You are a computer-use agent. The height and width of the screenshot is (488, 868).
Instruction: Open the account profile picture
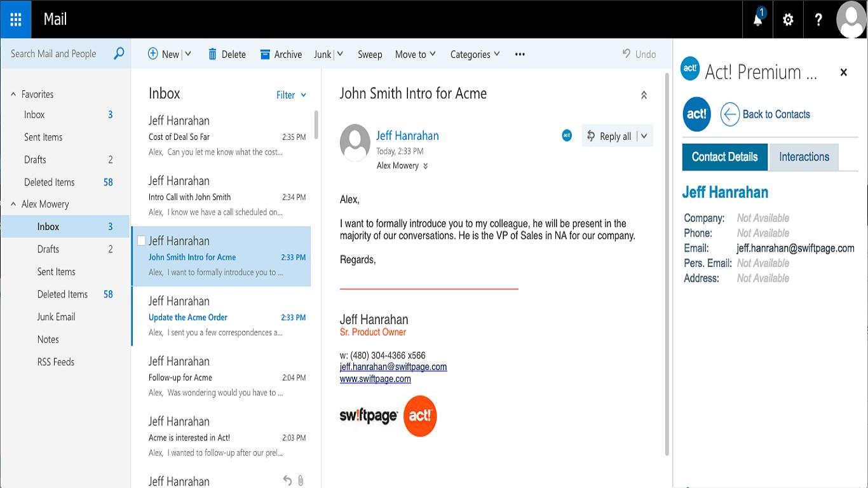[x=851, y=19]
